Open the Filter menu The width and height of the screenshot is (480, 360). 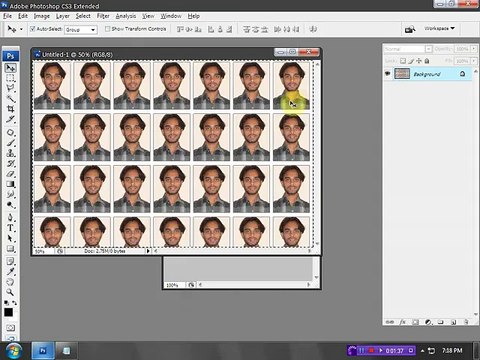(103, 16)
